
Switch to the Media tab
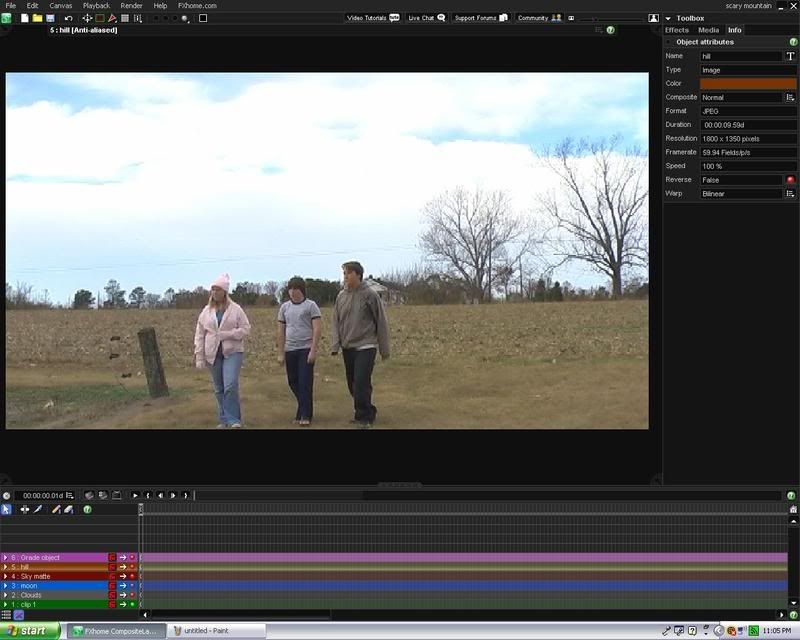(x=709, y=30)
